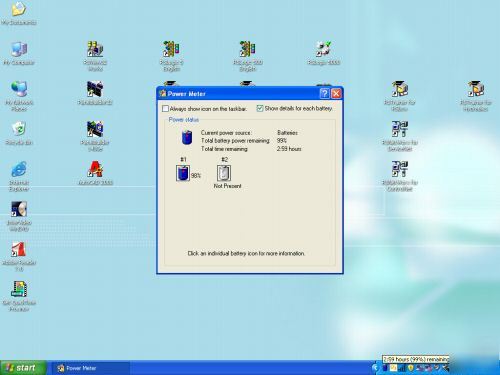Click battery #1 icon for more information

(x=183, y=173)
